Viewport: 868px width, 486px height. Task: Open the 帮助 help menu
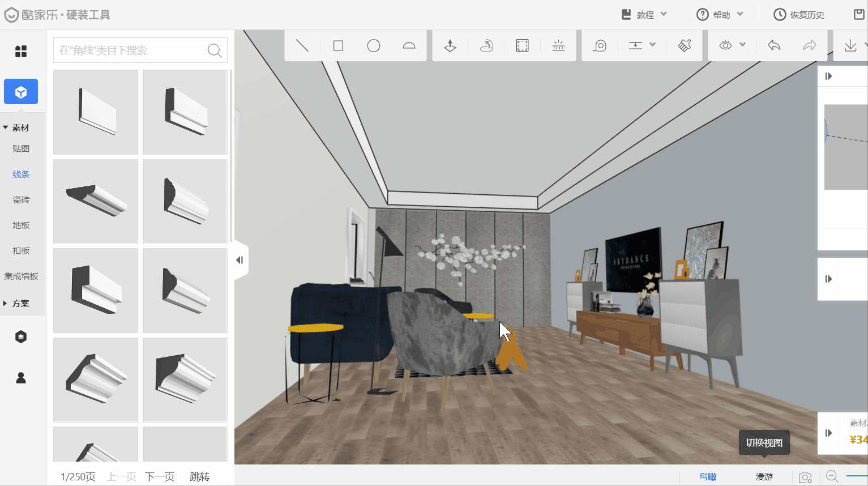click(x=720, y=15)
